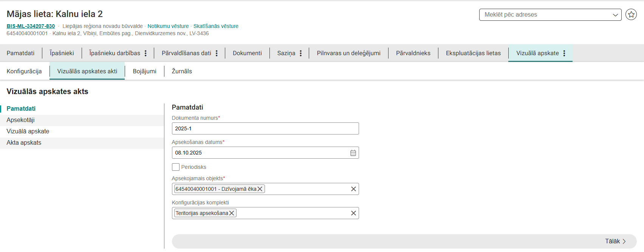Open Īpašnieku darbības three-dot menu
644x252 pixels.
tap(146, 53)
